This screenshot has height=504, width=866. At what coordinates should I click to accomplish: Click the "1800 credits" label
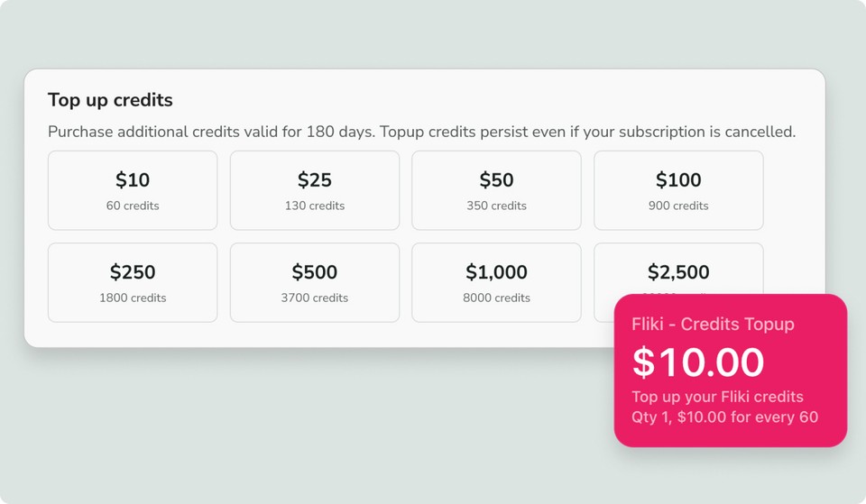tap(133, 298)
